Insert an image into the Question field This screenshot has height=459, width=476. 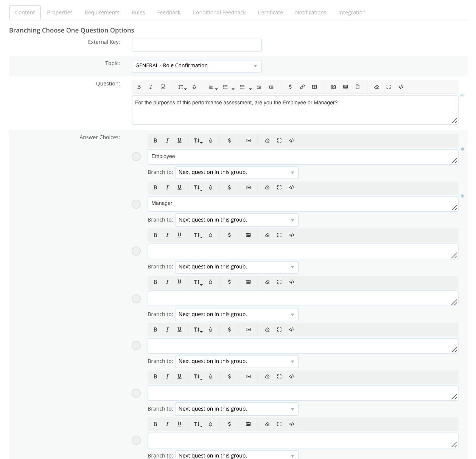tap(345, 87)
